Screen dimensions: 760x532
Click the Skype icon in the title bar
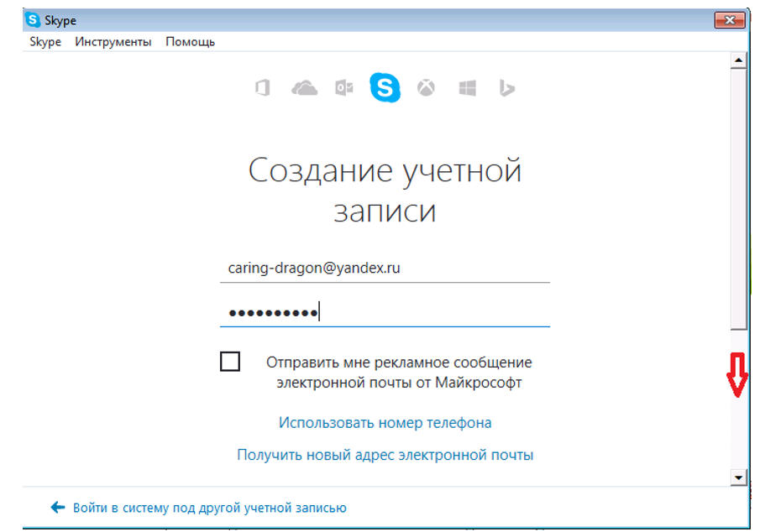33,20
